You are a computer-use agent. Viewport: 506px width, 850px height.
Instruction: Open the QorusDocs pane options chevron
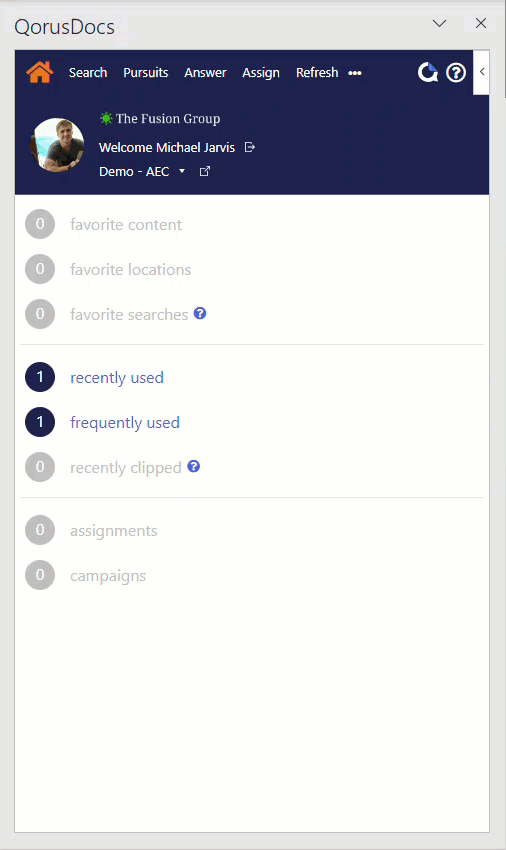pyautogui.click(x=439, y=23)
